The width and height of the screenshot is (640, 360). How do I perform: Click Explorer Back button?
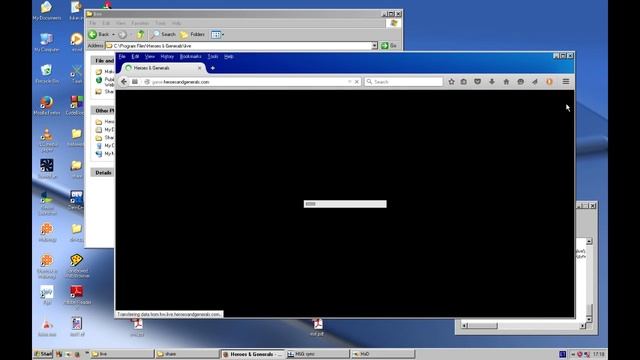[x=99, y=34]
